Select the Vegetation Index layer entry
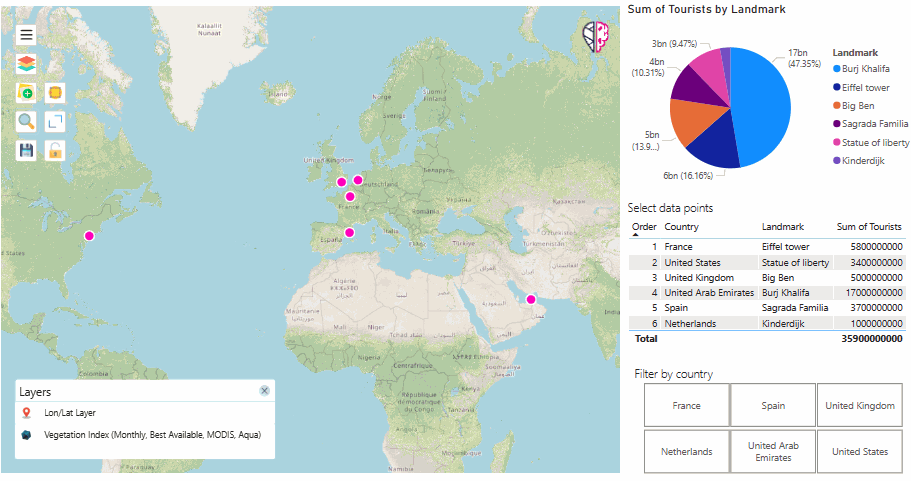 point(152,435)
